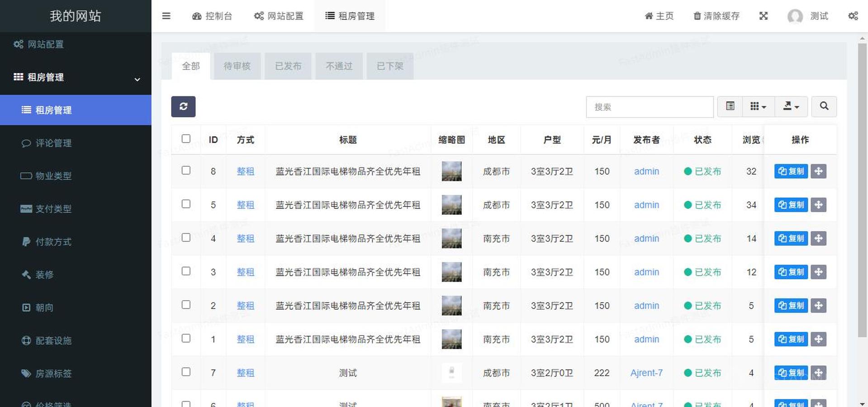Open 配套设施 in the sidebar
868x407 pixels.
point(76,341)
